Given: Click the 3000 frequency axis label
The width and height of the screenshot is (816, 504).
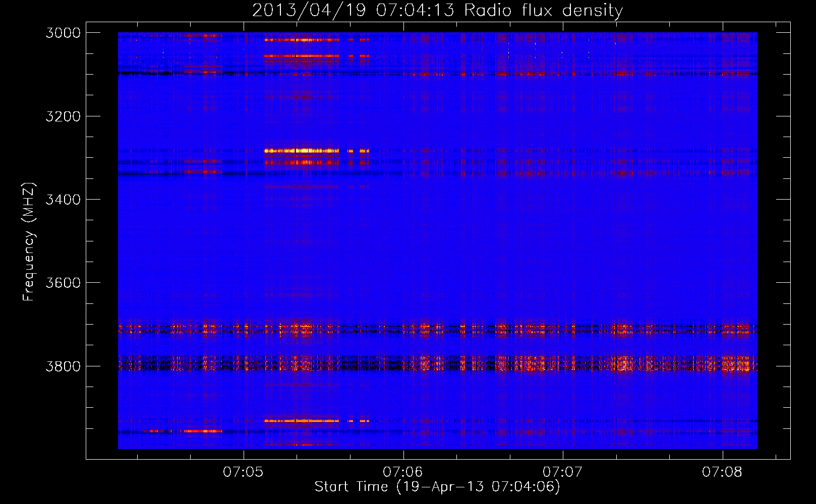Looking at the screenshot, I should [63, 33].
